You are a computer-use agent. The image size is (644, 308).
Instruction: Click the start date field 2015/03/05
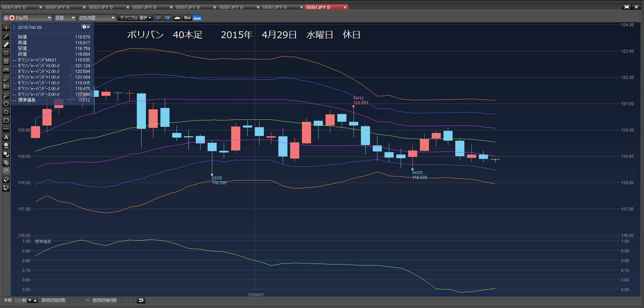pyautogui.click(x=53, y=300)
